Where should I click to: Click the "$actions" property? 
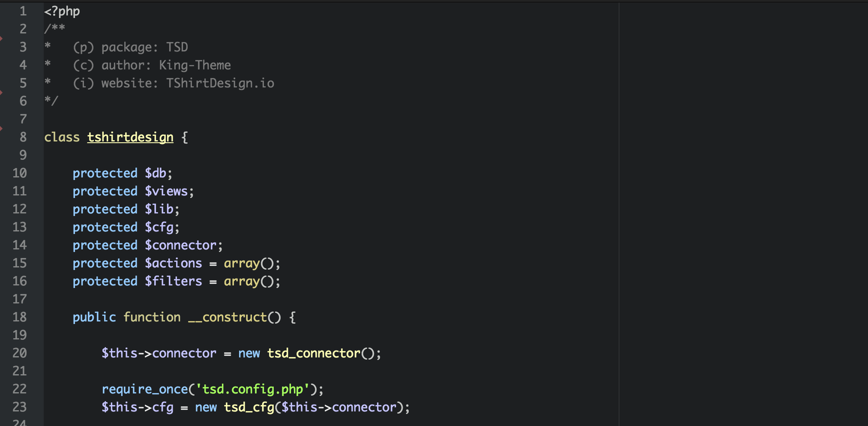(x=174, y=263)
